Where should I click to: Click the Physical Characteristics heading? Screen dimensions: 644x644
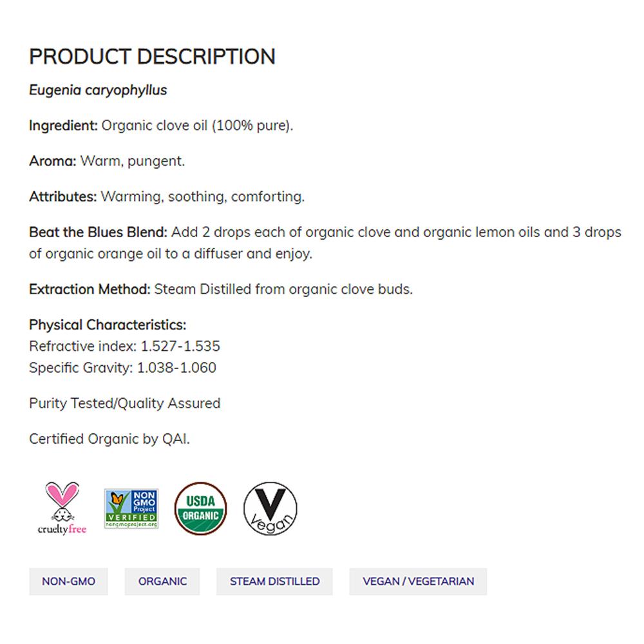tap(108, 325)
